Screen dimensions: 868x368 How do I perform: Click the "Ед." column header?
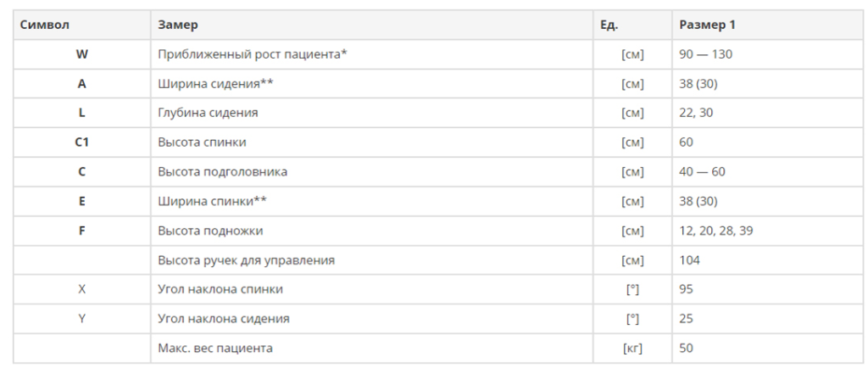609,25
